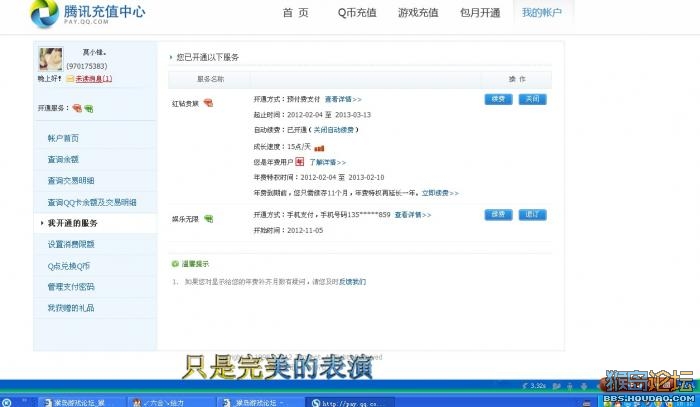Click the 娱乐无限 service name
Viewport: 700px width, 407px height.
[185, 219]
